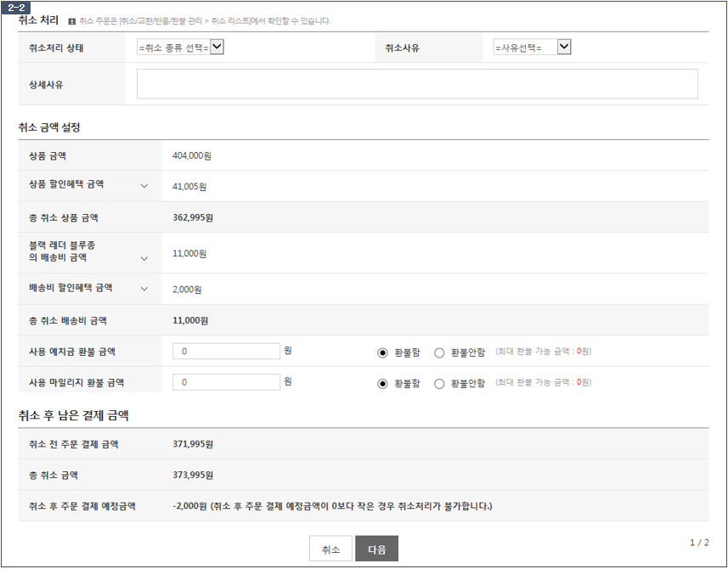Expand the 상품 할인혜택 금액 row

coord(144,186)
